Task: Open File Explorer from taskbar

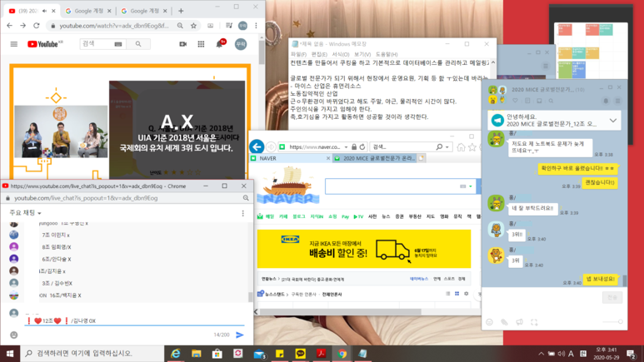Action: pos(197,354)
